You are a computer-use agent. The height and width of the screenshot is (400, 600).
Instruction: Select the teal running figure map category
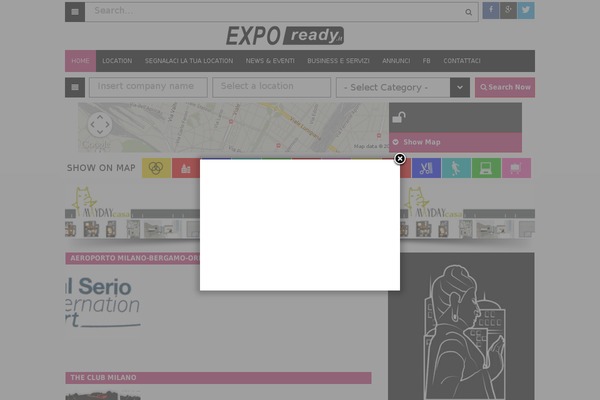coord(456,168)
